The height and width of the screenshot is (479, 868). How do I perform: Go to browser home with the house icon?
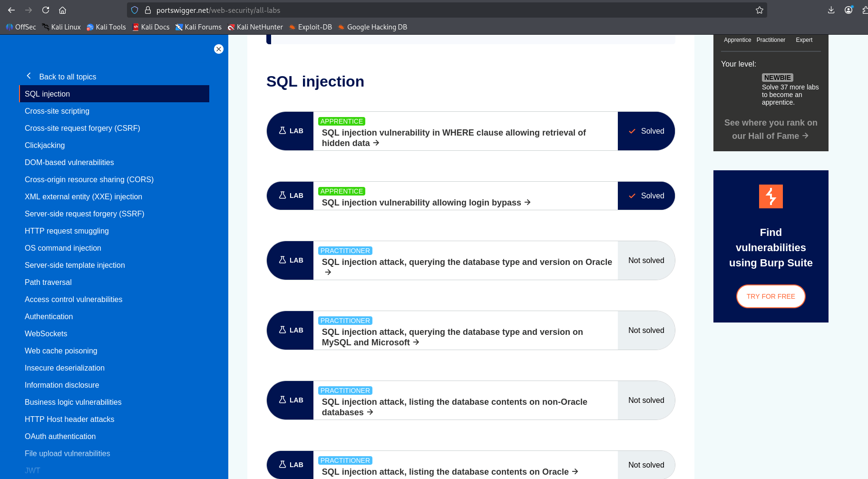point(62,10)
